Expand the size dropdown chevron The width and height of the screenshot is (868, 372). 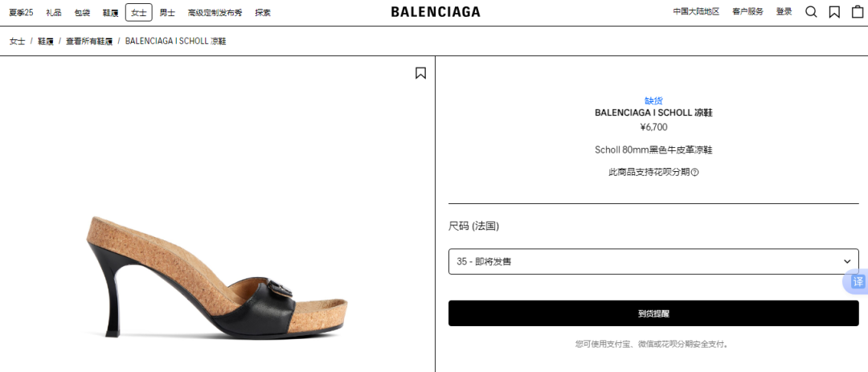click(847, 261)
